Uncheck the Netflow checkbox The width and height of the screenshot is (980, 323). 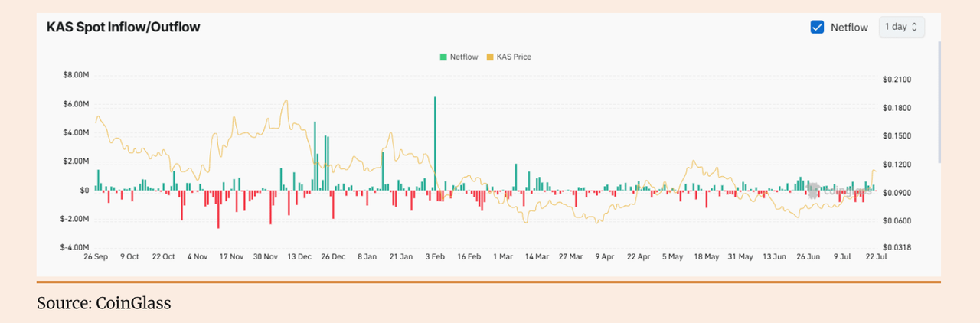point(817,28)
